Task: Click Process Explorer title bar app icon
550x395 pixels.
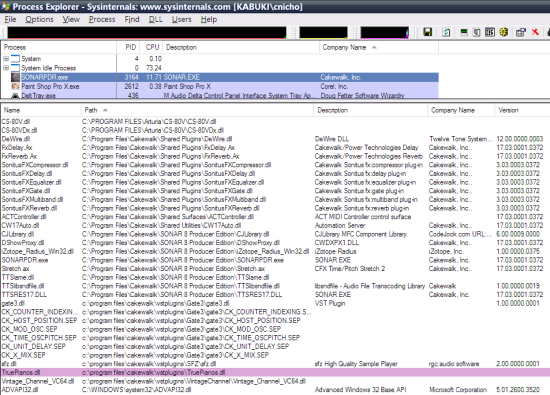Action: click(6, 6)
